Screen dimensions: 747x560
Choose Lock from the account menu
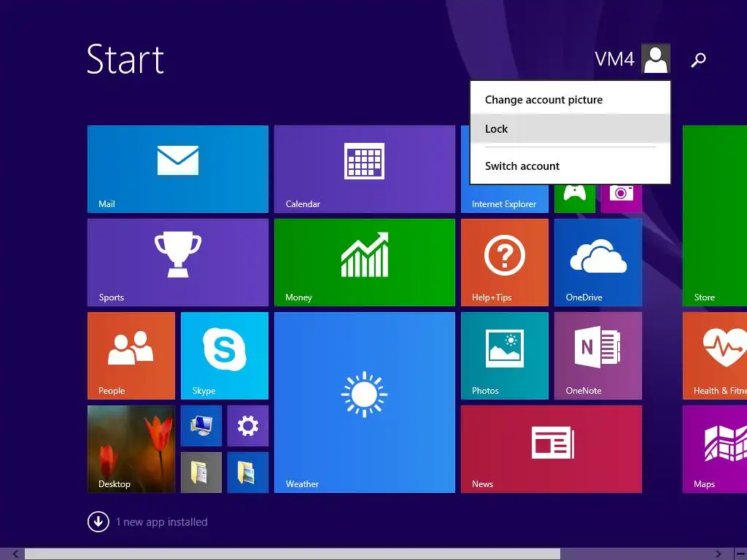[570, 128]
